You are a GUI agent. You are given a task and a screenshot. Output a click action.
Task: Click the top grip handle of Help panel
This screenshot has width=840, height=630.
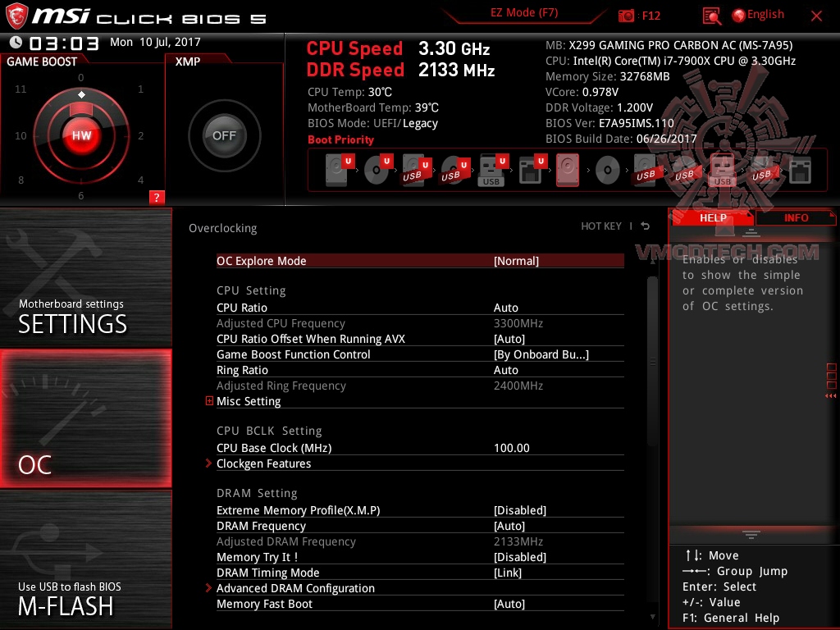[x=751, y=232]
